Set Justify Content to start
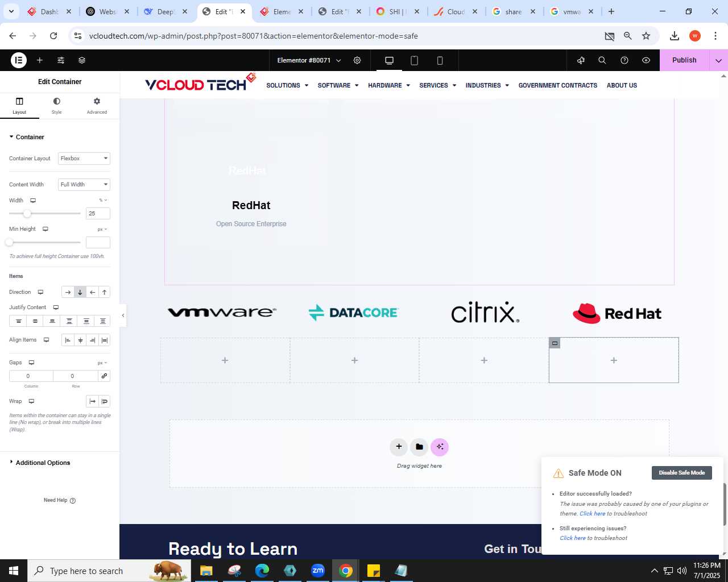The width and height of the screenshot is (728, 582). tap(18, 321)
